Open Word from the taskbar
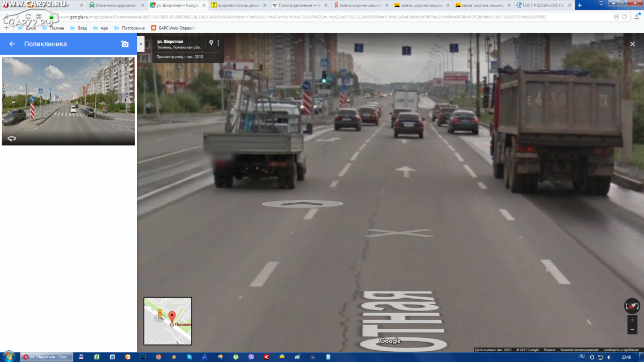The height and width of the screenshot is (362, 644). [x=112, y=357]
